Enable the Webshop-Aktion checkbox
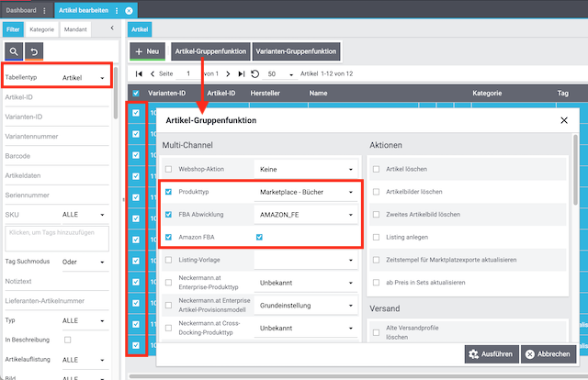This screenshot has height=380, width=588. tap(168, 170)
